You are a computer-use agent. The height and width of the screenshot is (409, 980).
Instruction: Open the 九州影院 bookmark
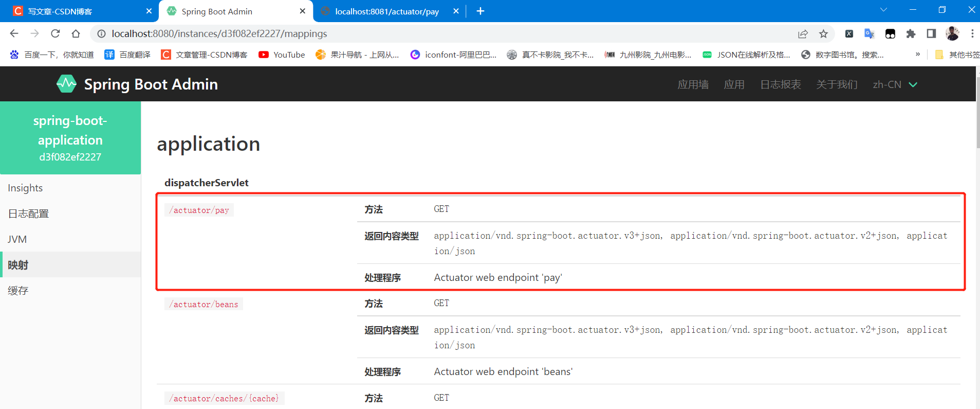tap(648, 55)
